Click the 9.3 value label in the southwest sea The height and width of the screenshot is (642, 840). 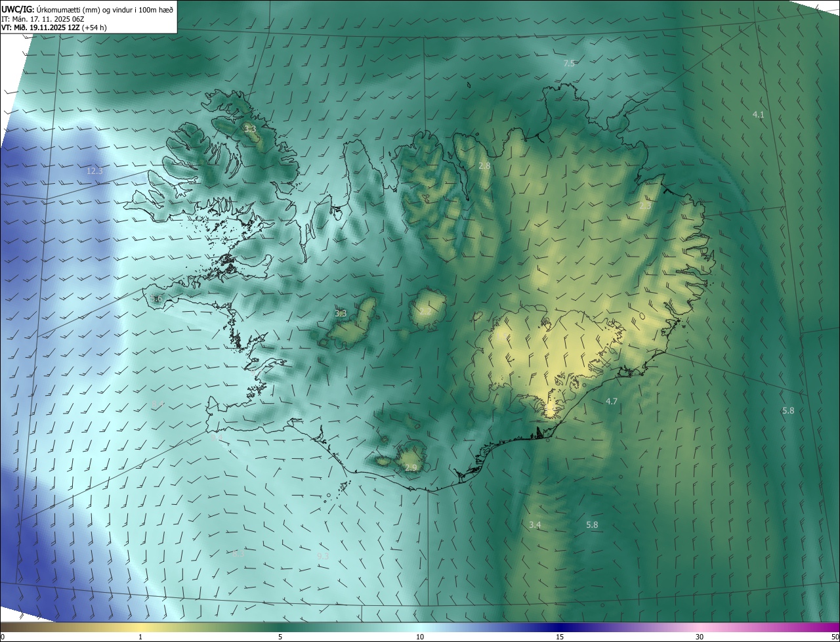click(323, 557)
